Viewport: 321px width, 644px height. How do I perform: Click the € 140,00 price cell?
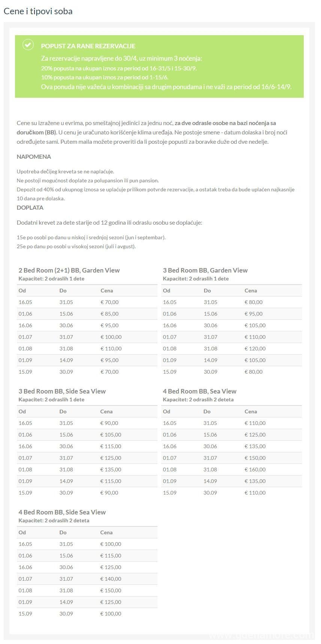pos(111,579)
